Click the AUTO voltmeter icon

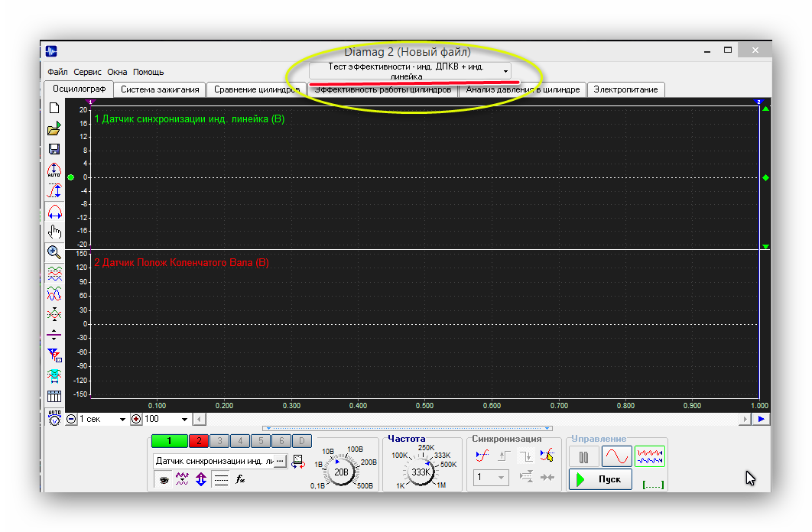tap(54, 417)
